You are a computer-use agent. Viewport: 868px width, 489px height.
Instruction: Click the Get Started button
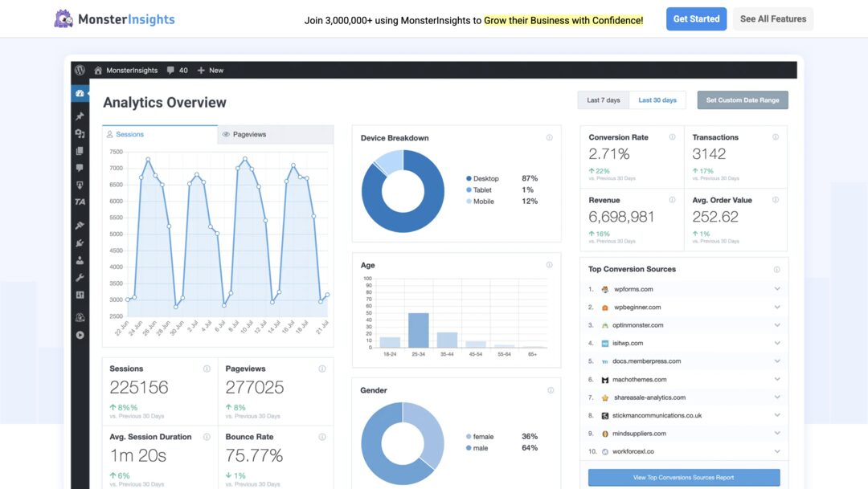pos(696,19)
